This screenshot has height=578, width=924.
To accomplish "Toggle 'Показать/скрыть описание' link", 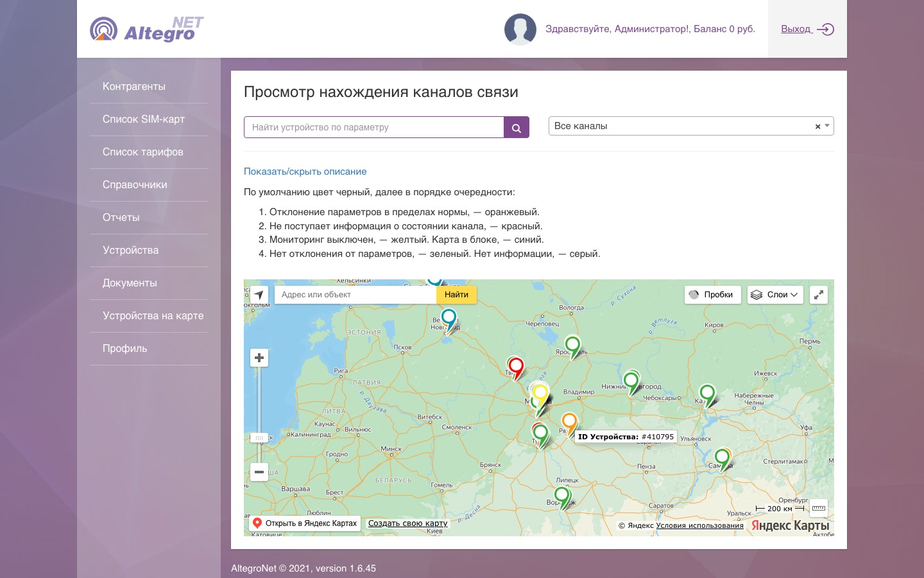I will (305, 171).
